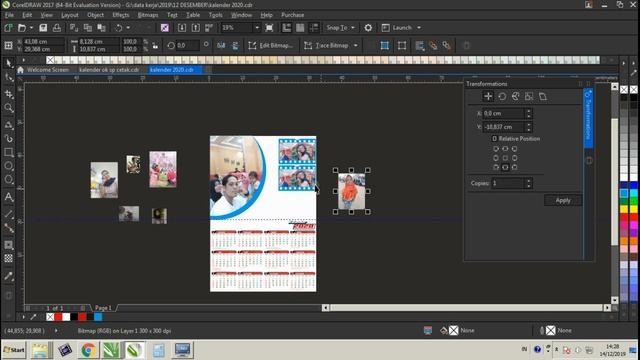Select center anchor point in Transformations
The width and height of the screenshot is (640, 360).
[505, 158]
